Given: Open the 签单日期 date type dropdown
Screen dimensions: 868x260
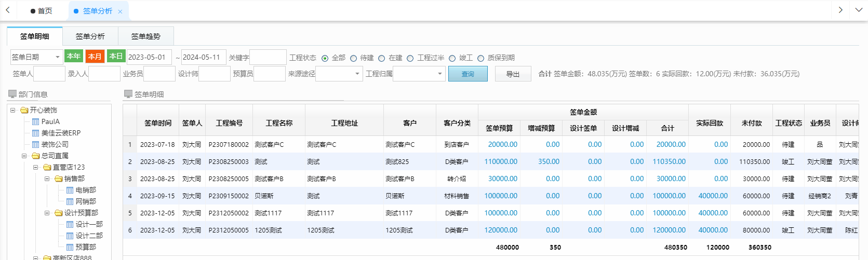Looking at the screenshot, I should (x=57, y=57).
